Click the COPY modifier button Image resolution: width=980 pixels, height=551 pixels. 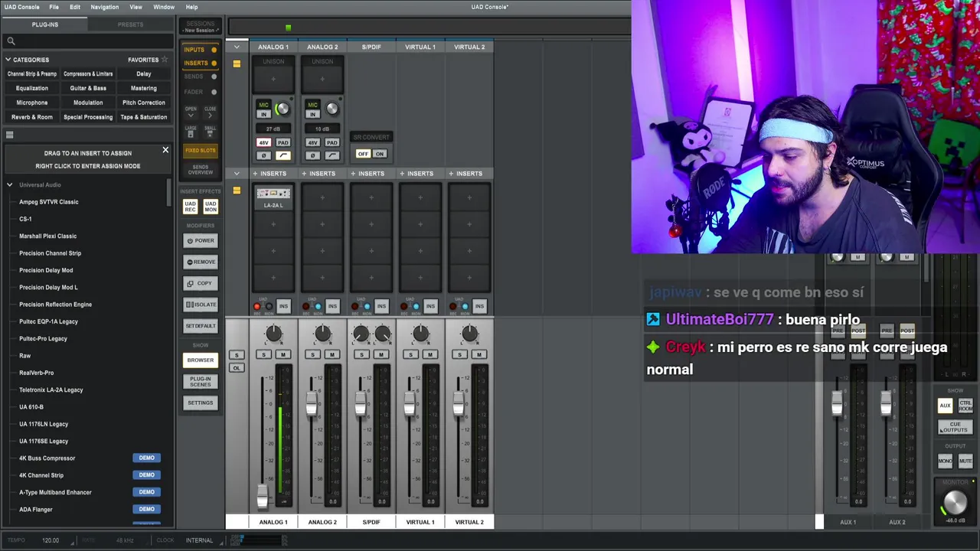pyautogui.click(x=201, y=283)
